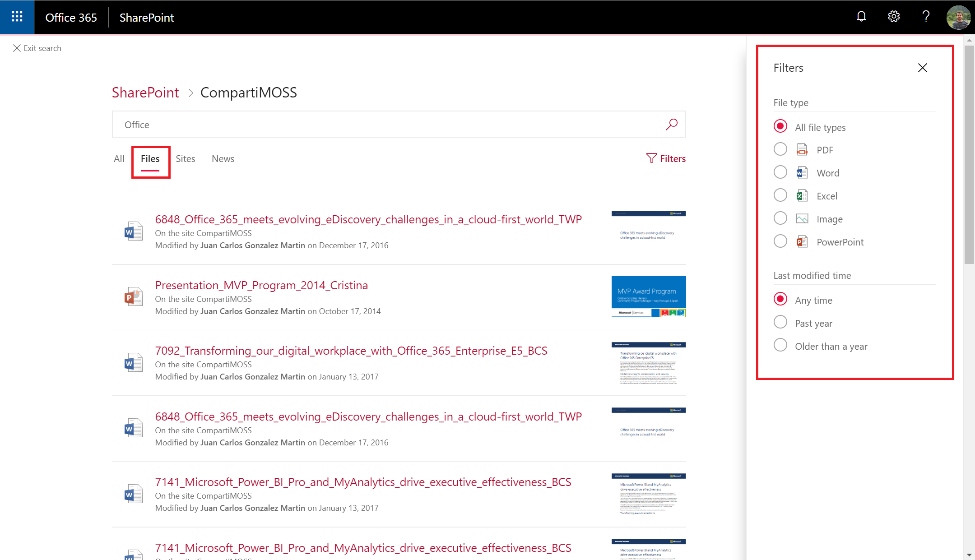Click thumbnail of first 7141_Microsoft_Power_BI result
The width and height of the screenshot is (975, 560).
click(649, 494)
